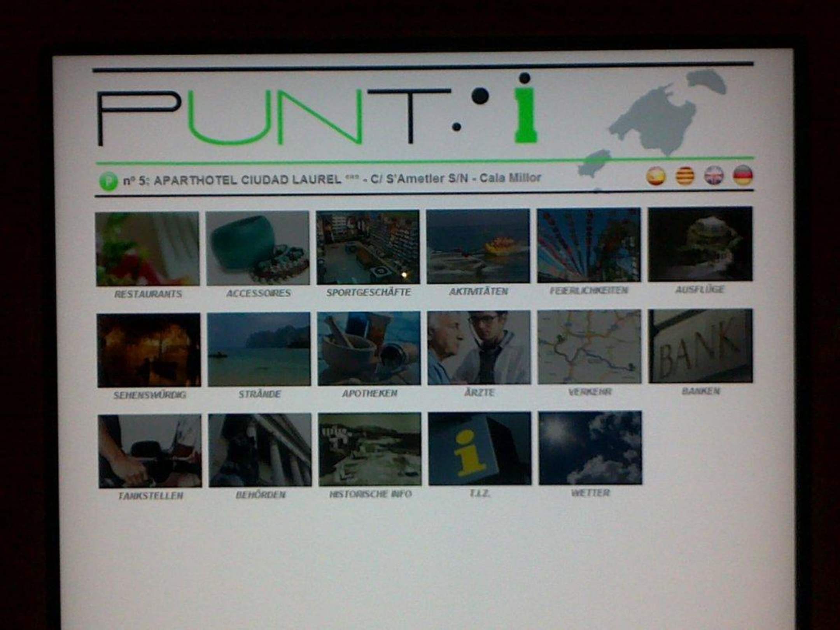The height and width of the screenshot is (630, 840).
Task: Click the Verkehr road map thumbnail
Action: click(x=589, y=346)
